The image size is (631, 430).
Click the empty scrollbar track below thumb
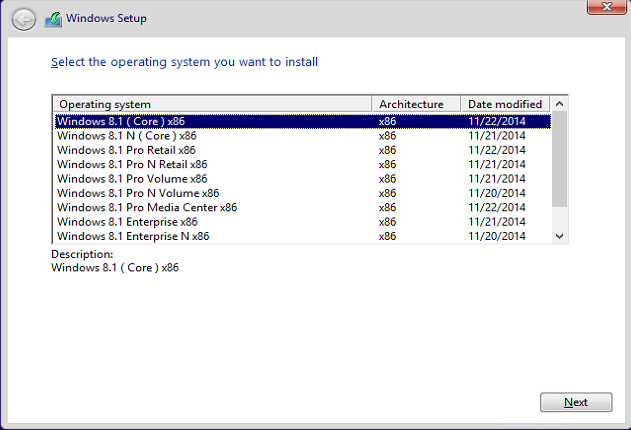pos(559,218)
